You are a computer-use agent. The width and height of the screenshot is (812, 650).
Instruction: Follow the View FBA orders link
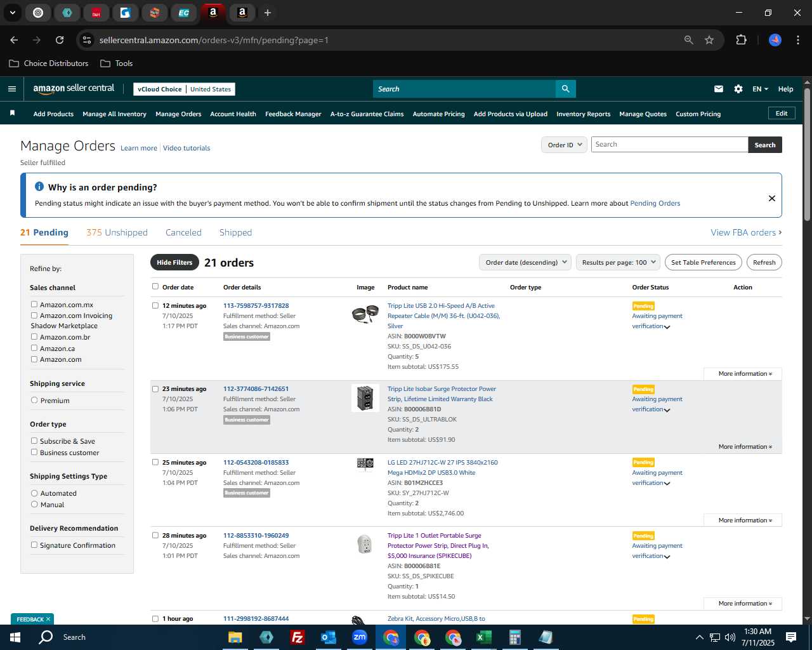click(746, 232)
